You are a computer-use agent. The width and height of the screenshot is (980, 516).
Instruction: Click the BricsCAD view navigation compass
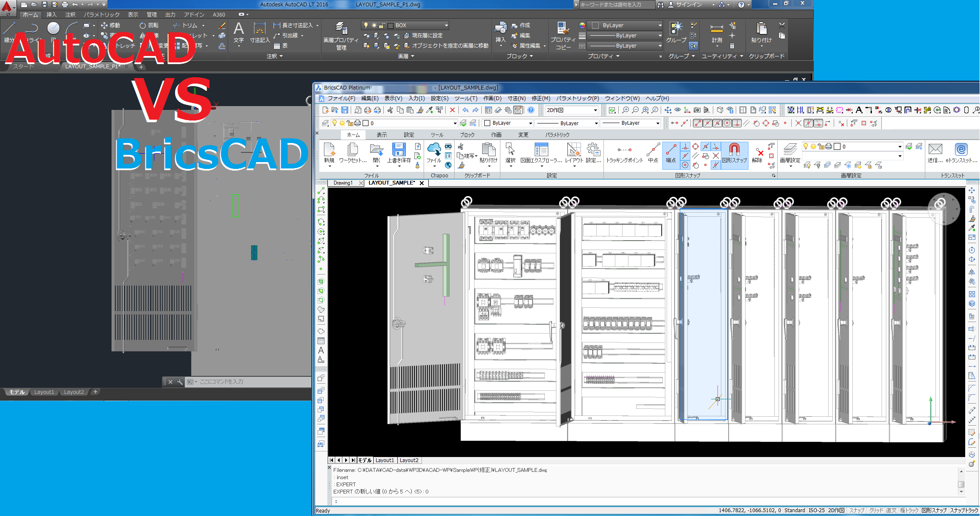pyautogui.click(x=944, y=209)
